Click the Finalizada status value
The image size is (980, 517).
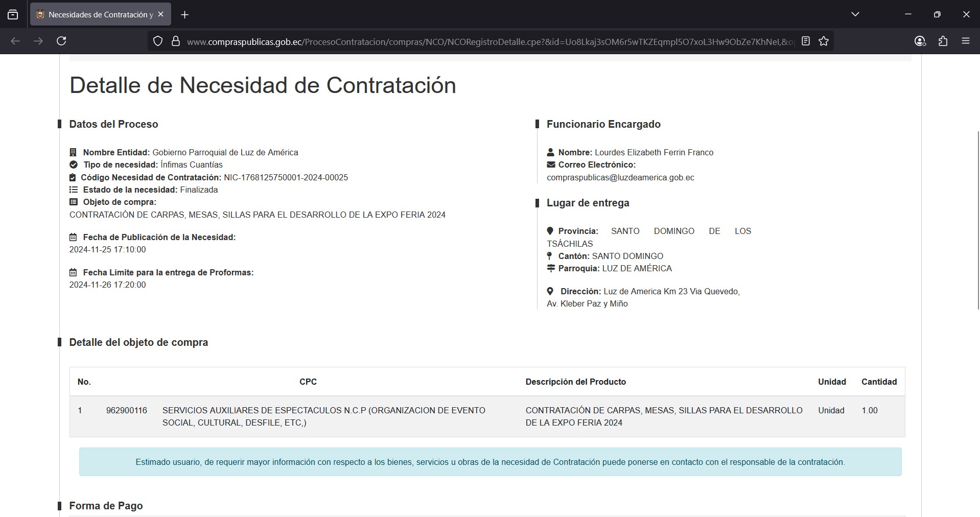click(x=199, y=190)
